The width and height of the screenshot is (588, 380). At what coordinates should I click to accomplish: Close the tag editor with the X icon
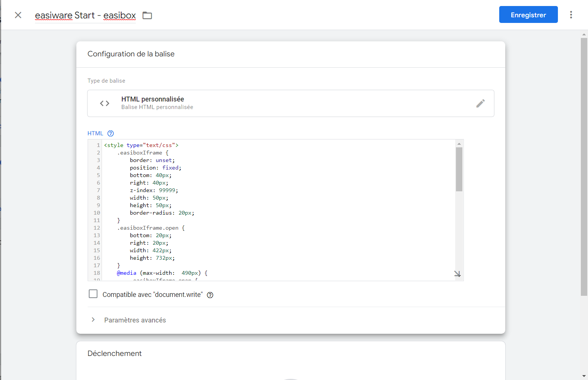point(18,15)
